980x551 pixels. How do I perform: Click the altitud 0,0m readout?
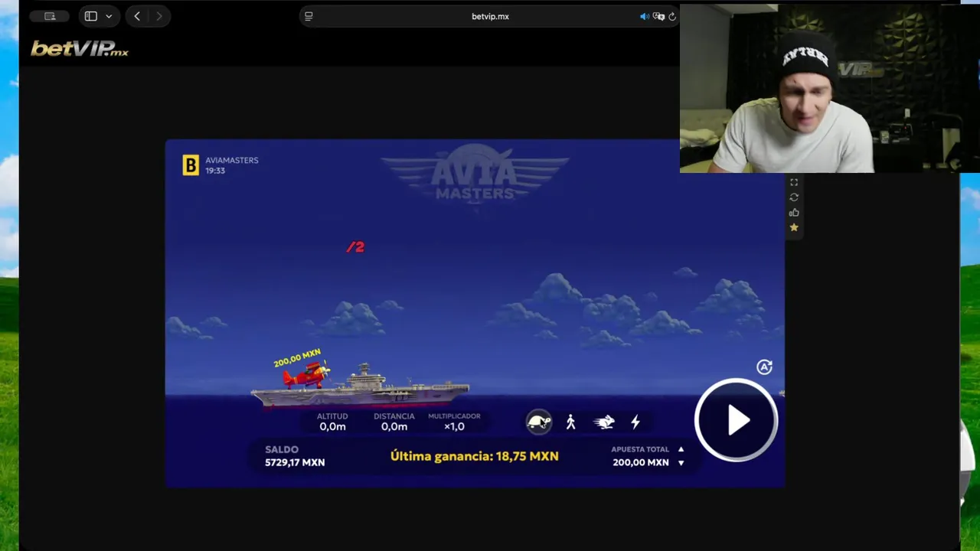point(332,426)
